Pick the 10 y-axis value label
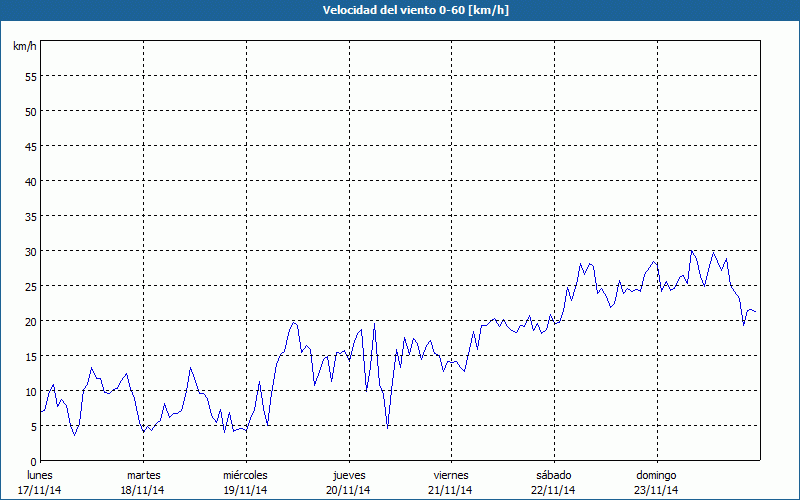The width and height of the screenshot is (800, 500). [x=30, y=391]
